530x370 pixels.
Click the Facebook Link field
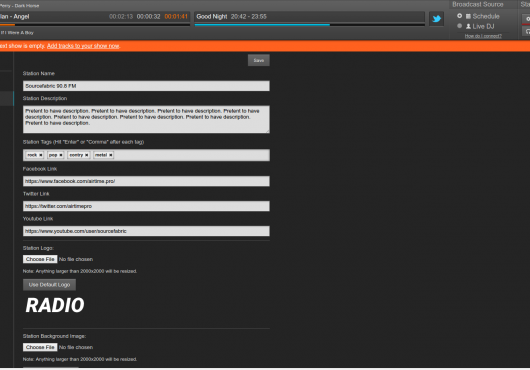point(146,181)
